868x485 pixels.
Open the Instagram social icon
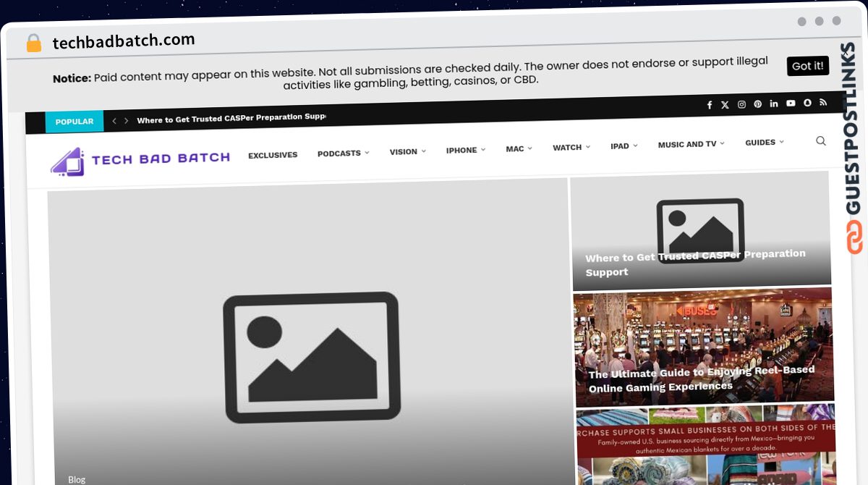click(x=741, y=104)
